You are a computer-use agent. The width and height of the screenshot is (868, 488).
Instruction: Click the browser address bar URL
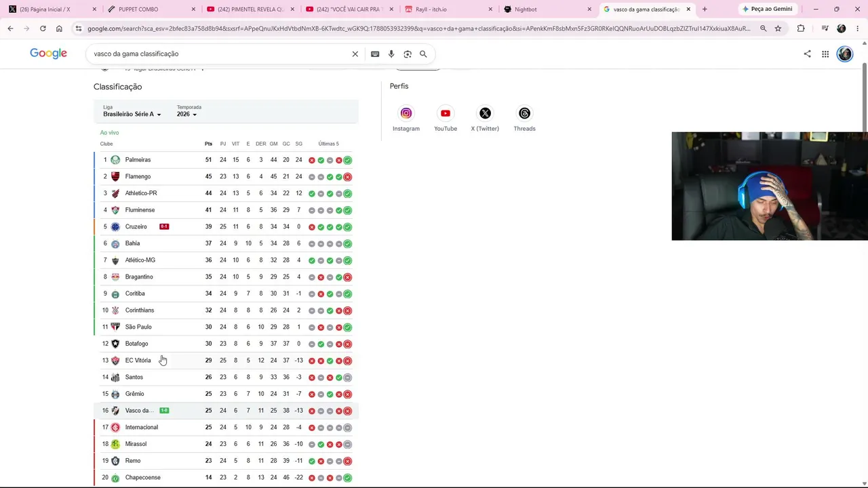click(x=418, y=28)
